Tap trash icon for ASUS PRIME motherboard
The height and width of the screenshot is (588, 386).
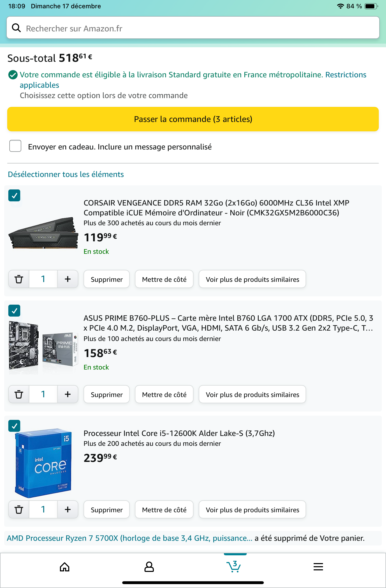[x=19, y=394]
